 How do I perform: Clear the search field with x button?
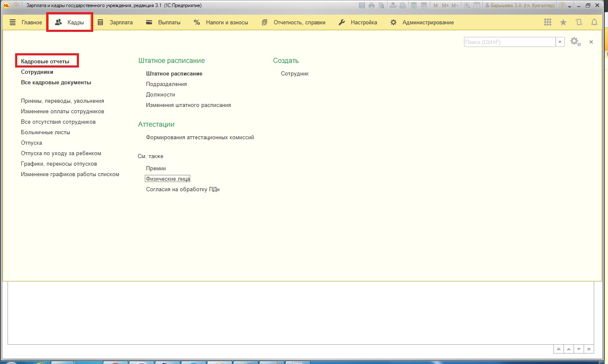[x=560, y=42]
